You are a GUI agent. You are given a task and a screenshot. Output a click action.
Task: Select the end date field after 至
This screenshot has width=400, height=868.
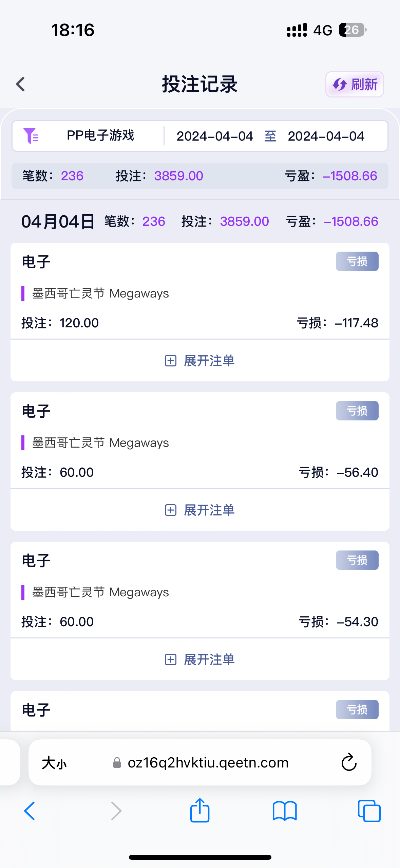tap(326, 137)
